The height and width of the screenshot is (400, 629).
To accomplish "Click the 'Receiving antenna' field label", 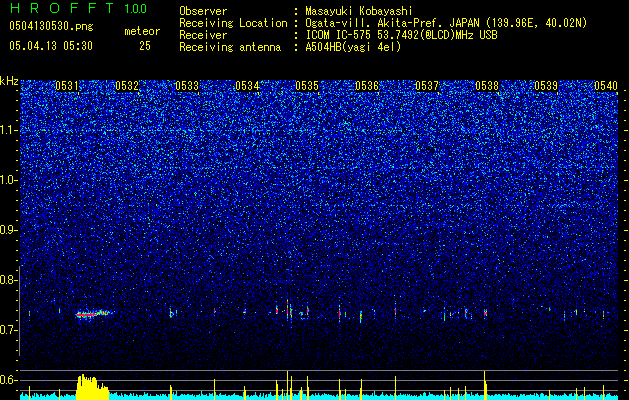I will (x=230, y=47).
